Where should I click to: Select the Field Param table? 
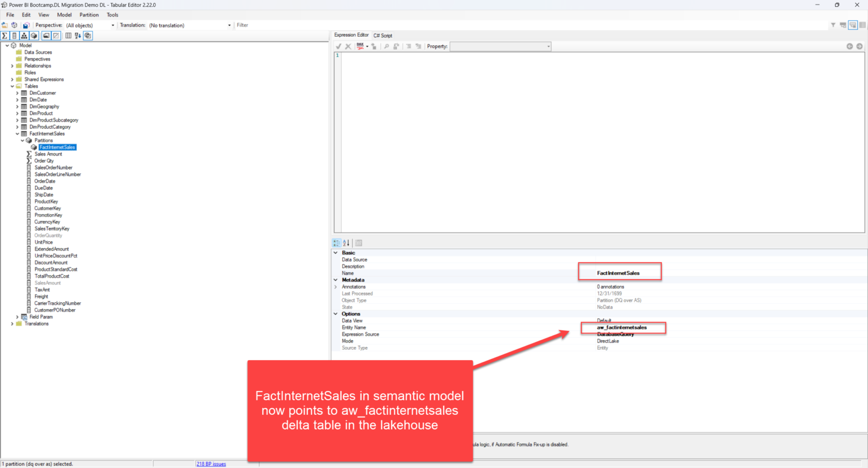41,317
